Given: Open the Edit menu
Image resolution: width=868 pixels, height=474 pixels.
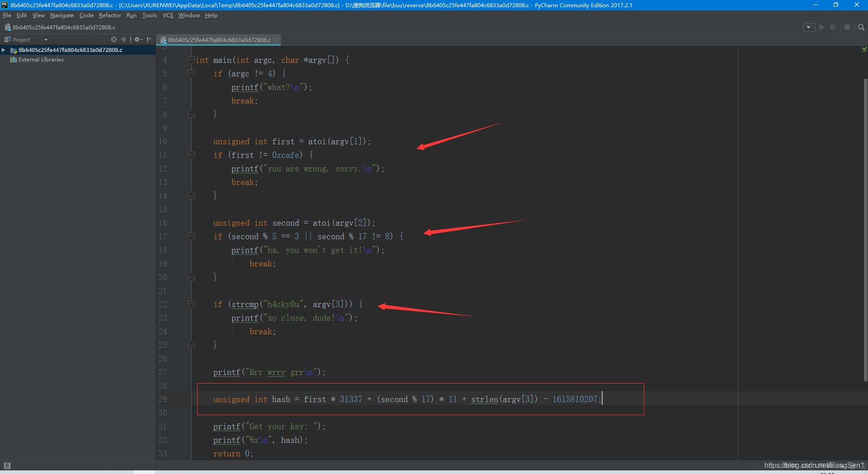Looking at the screenshot, I should point(22,15).
